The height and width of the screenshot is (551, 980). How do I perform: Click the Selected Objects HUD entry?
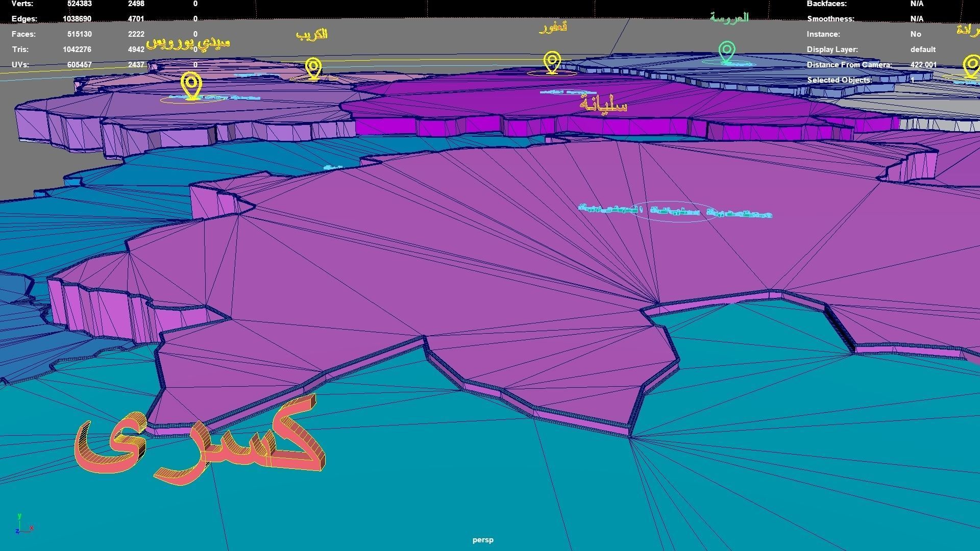click(x=839, y=80)
